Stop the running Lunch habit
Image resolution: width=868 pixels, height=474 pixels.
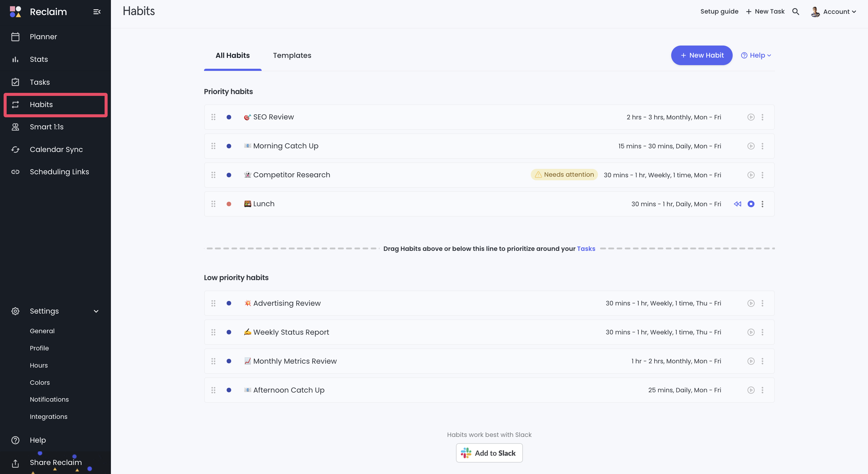point(751,204)
